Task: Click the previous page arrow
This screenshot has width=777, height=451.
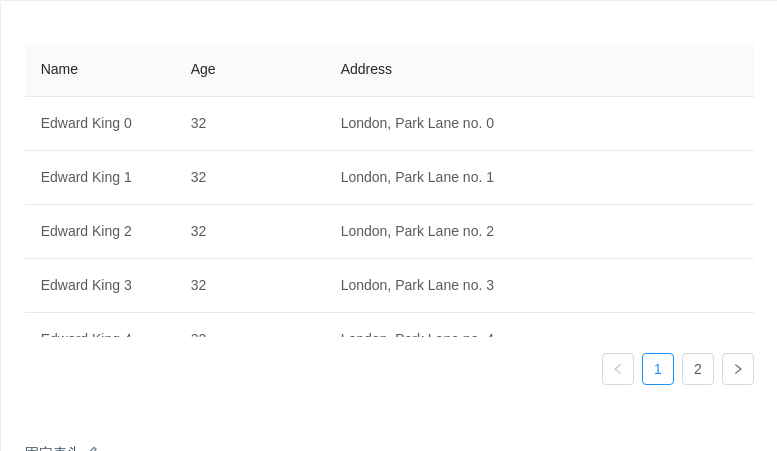Action: click(x=618, y=369)
